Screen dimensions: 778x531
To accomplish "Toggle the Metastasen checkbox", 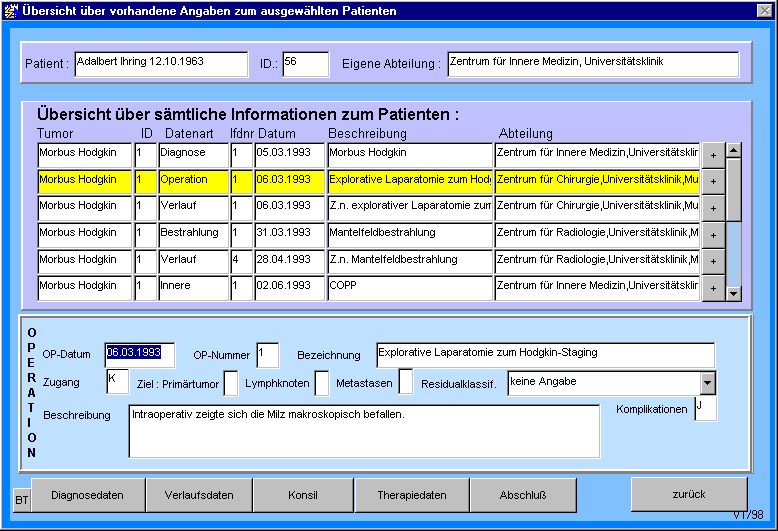I will tap(406, 383).
